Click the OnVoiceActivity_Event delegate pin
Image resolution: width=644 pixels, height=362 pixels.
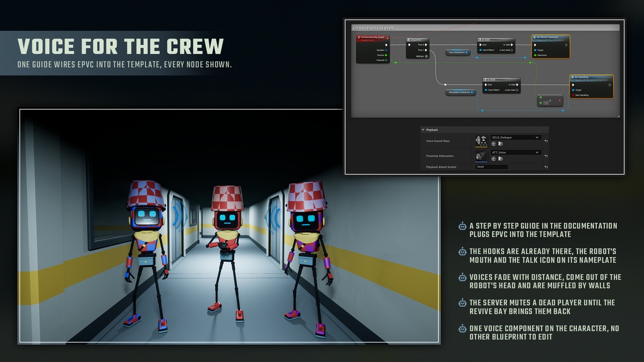pos(387,38)
